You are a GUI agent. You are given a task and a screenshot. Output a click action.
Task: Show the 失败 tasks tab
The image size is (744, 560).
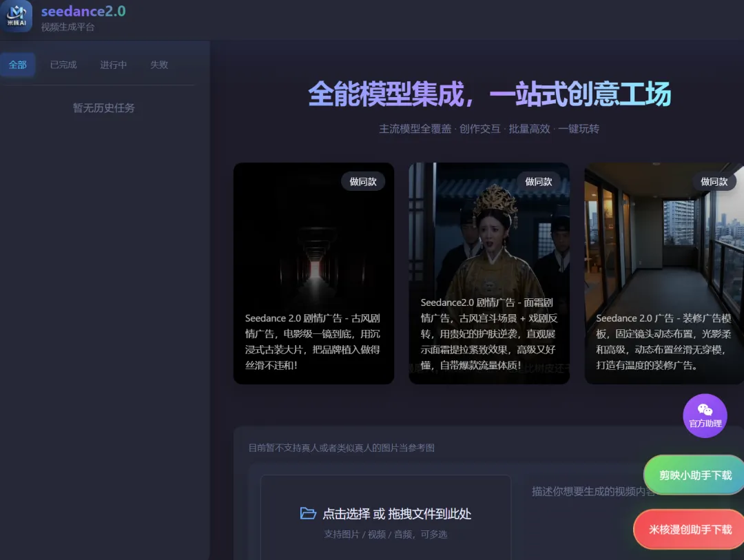pyautogui.click(x=159, y=65)
